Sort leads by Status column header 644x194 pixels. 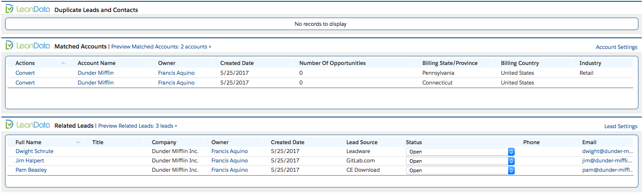tap(414, 142)
